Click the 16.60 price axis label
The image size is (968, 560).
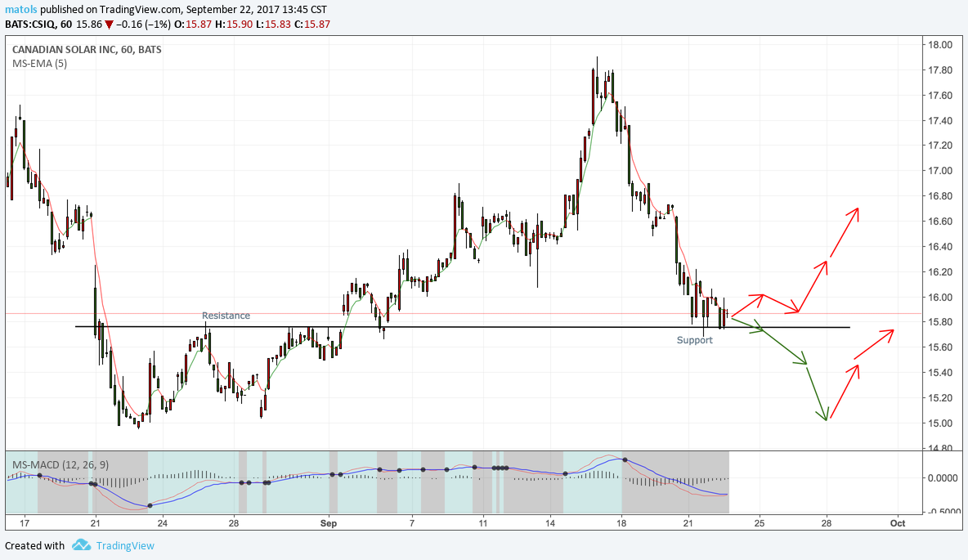coord(939,221)
